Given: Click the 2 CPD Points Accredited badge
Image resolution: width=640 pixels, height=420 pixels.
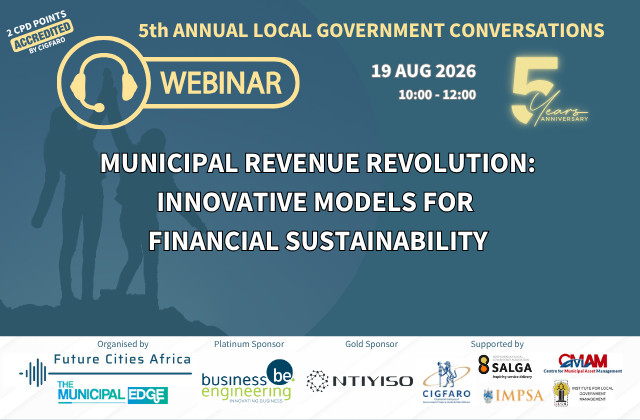Looking at the screenshot, I should pos(39,33).
